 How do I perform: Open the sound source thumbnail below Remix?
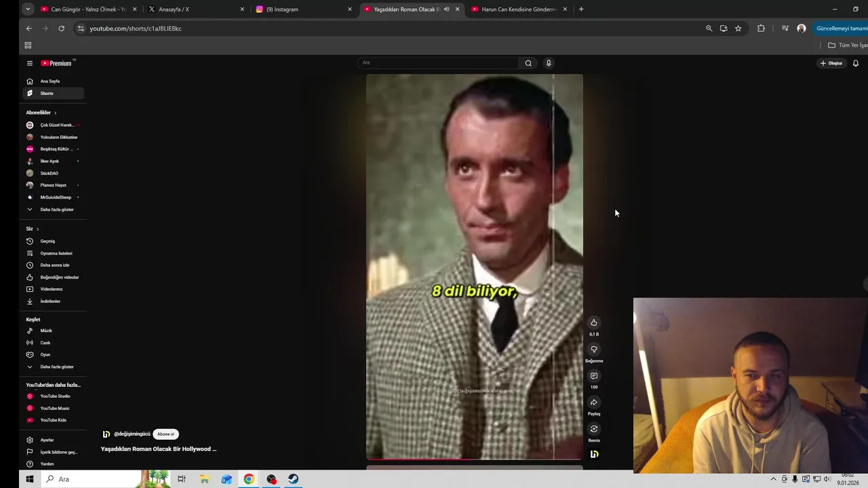594,454
